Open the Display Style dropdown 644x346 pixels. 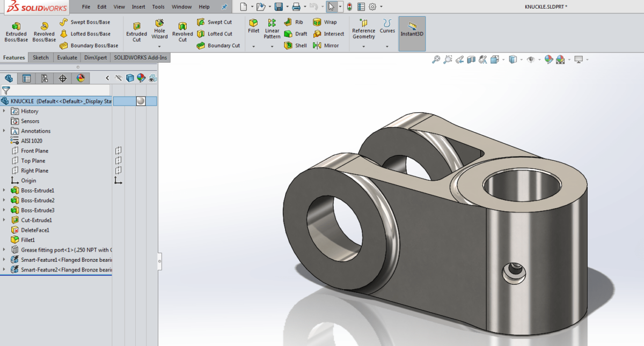point(521,60)
